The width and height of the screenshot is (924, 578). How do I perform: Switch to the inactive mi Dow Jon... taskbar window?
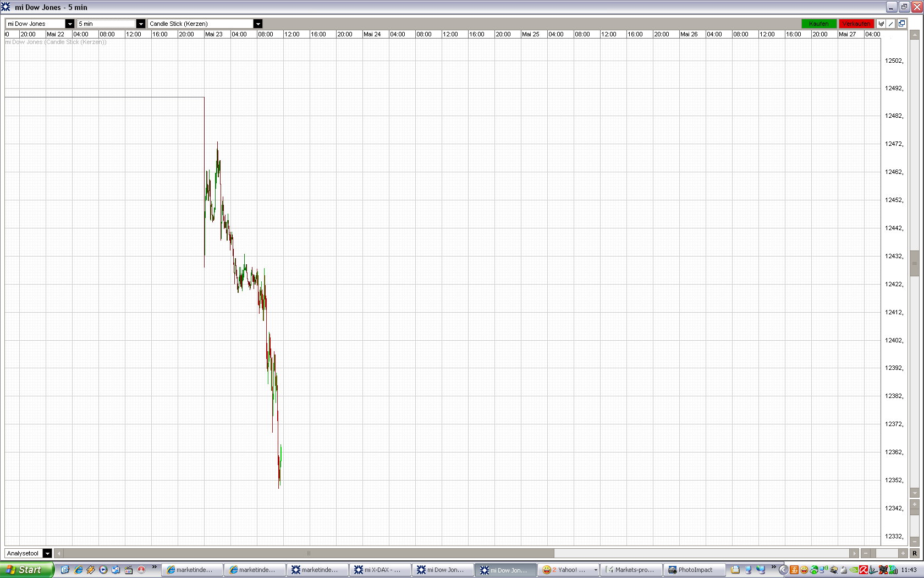tap(443, 570)
